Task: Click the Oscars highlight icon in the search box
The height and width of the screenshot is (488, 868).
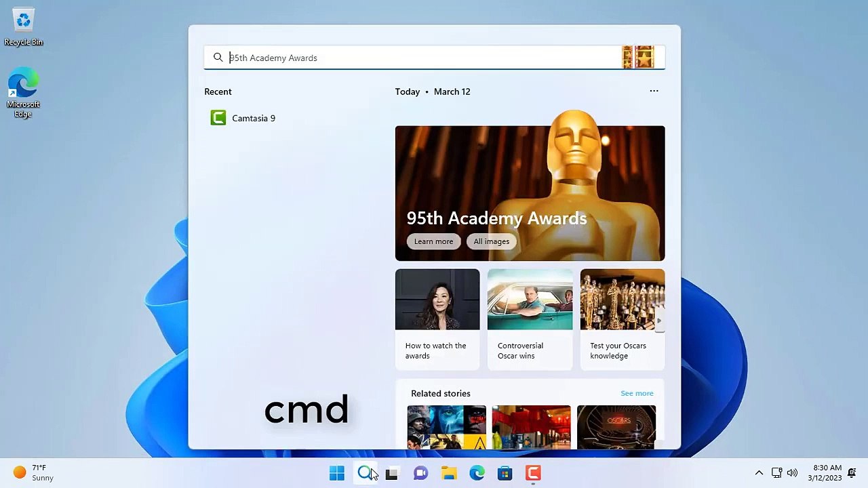Action: click(x=638, y=58)
